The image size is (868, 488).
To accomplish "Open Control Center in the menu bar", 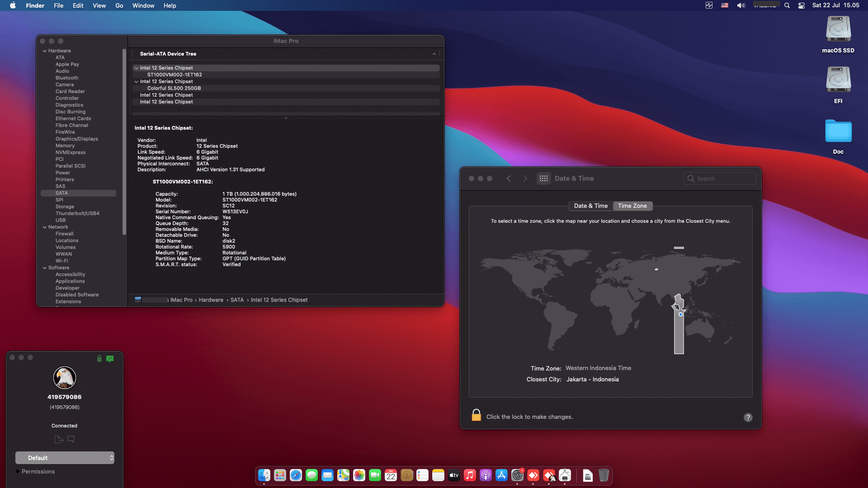I will point(801,5).
